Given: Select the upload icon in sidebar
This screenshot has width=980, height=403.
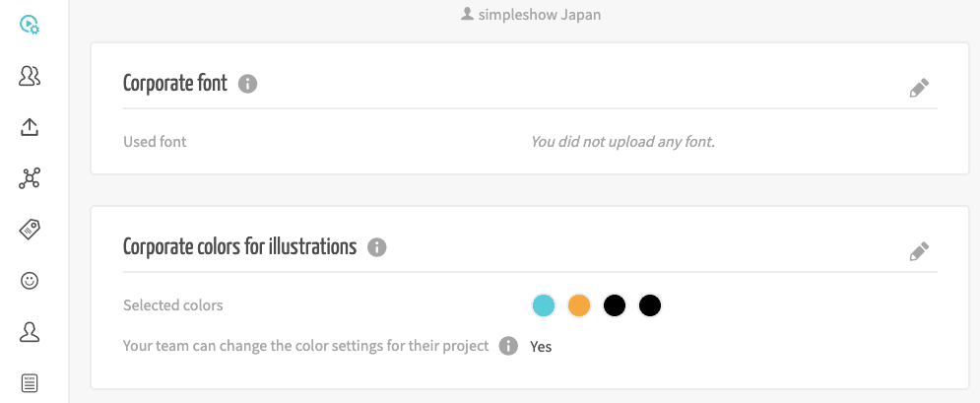Looking at the screenshot, I should click(x=30, y=127).
